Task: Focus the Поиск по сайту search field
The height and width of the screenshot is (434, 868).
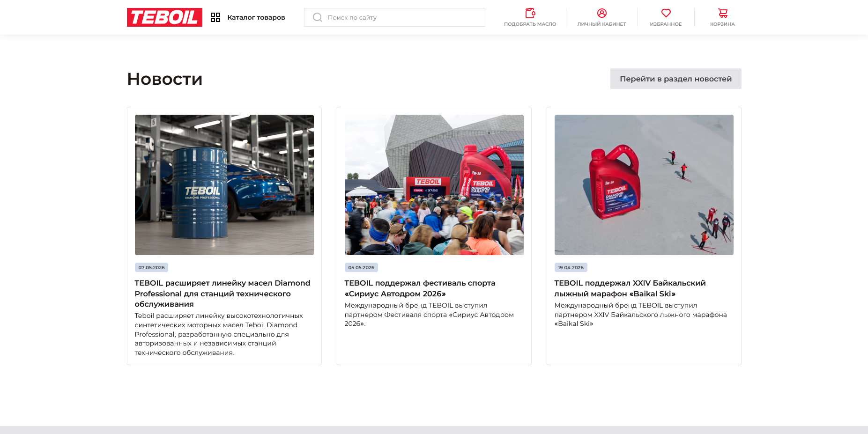Action: click(394, 17)
